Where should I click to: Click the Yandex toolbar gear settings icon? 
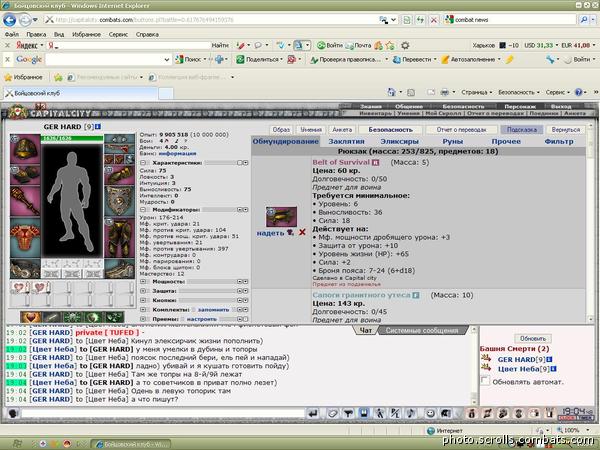pyautogui.click(x=405, y=46)
